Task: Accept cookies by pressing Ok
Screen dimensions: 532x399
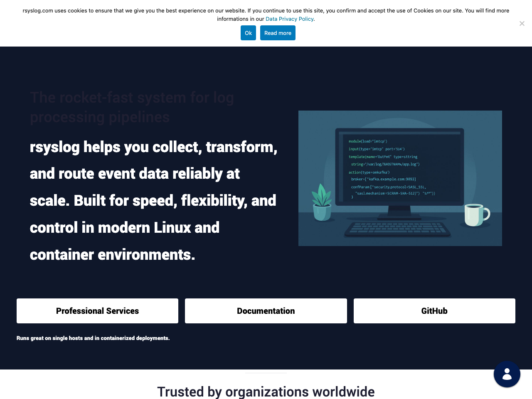Action: [x=248, y=33]
